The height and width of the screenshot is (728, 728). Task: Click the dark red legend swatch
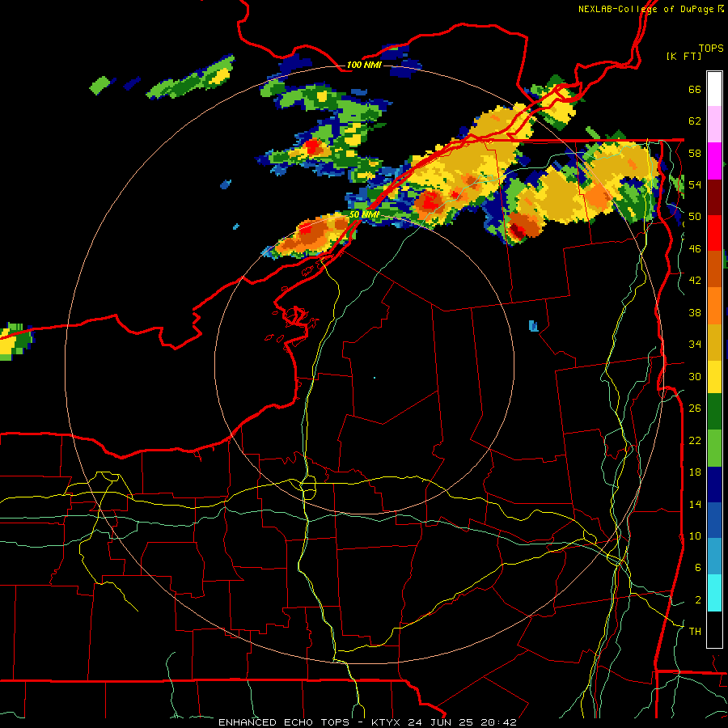(x=714, y=197)
